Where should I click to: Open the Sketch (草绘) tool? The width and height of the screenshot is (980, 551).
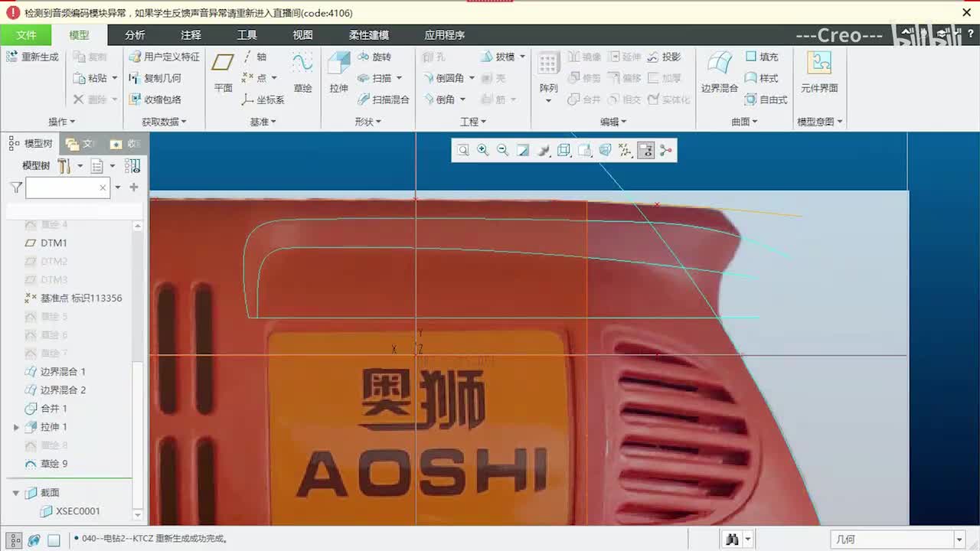302,72
